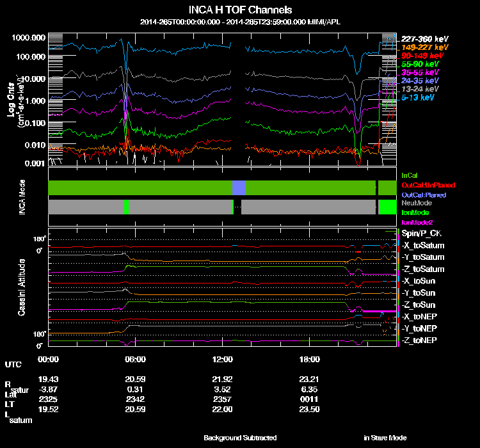
Task: Choose the green 55-90 keV legend label
Action: pyautogui.click(x=419, y=64)
